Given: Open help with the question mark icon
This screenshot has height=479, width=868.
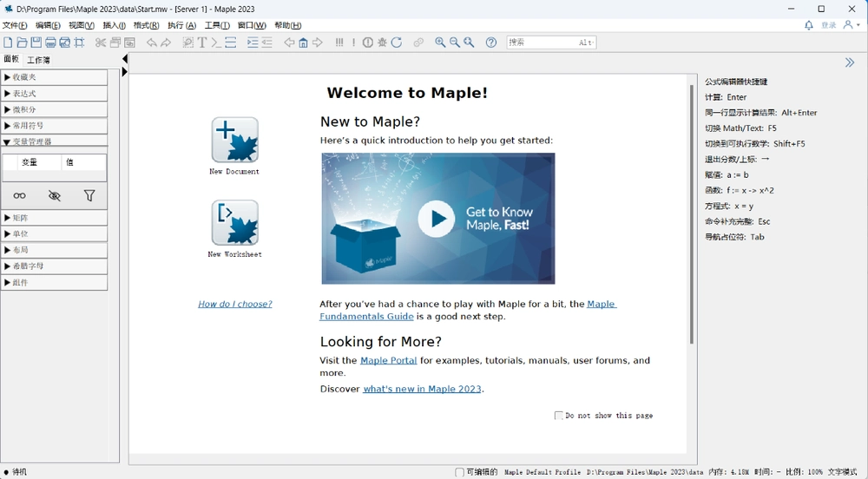Looking at the screenshot, I should click(491, 43).
